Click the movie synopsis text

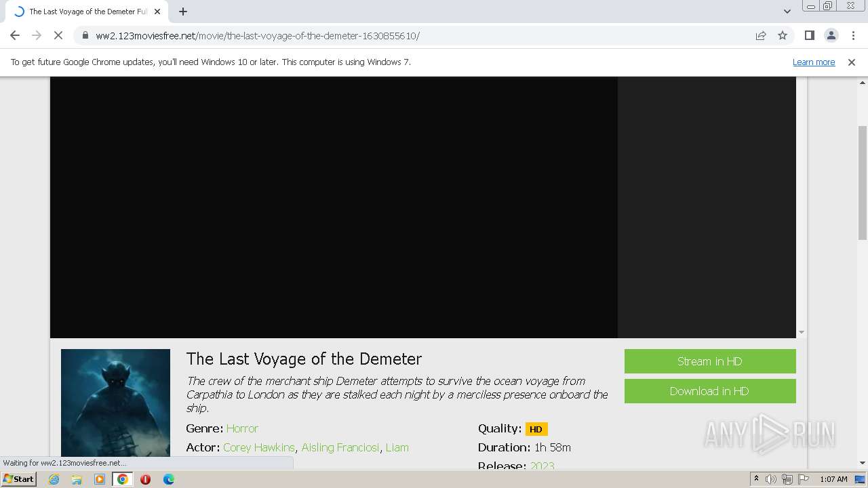click(397, 394)
